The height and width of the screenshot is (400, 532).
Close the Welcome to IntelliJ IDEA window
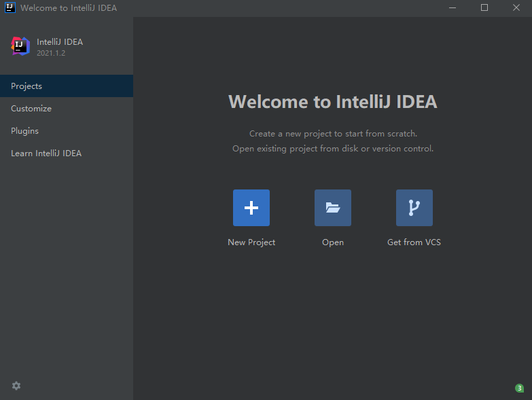point(516,7)
